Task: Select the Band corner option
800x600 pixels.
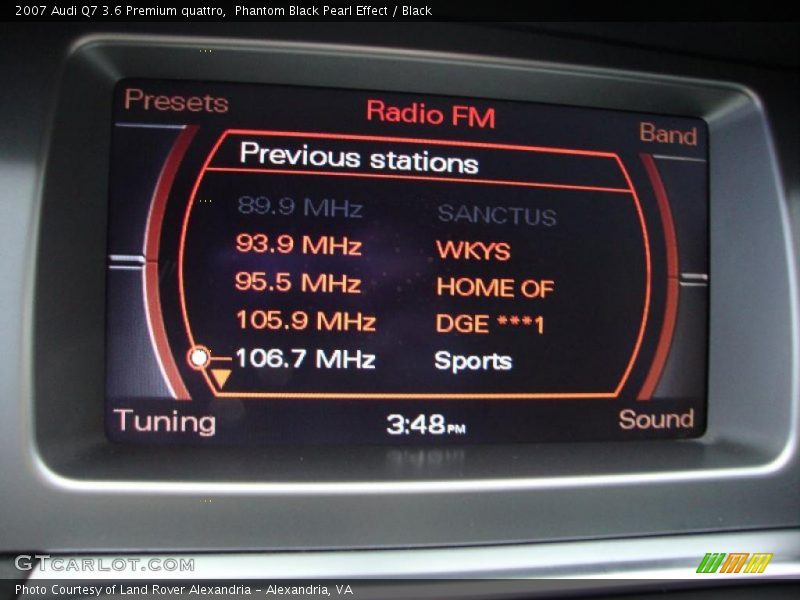Action: pyautogui.click(x=668, y=134)
